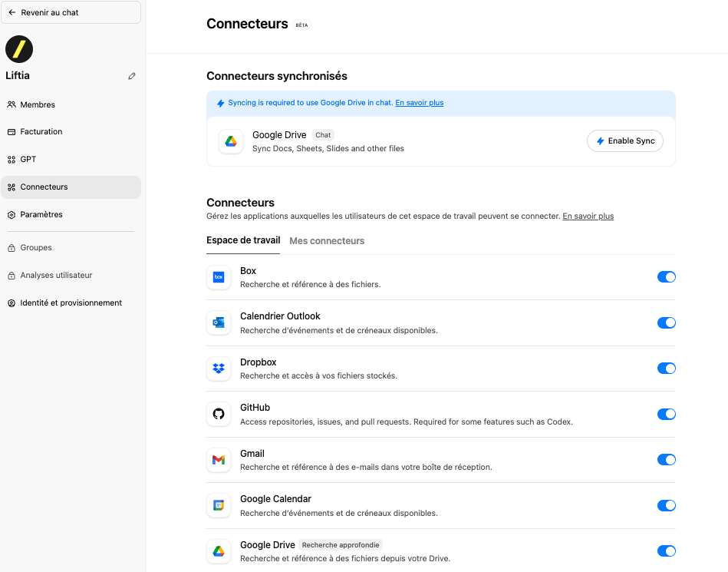Click the Google Calendar connector icon
The image size is (728, 572).
219,505
